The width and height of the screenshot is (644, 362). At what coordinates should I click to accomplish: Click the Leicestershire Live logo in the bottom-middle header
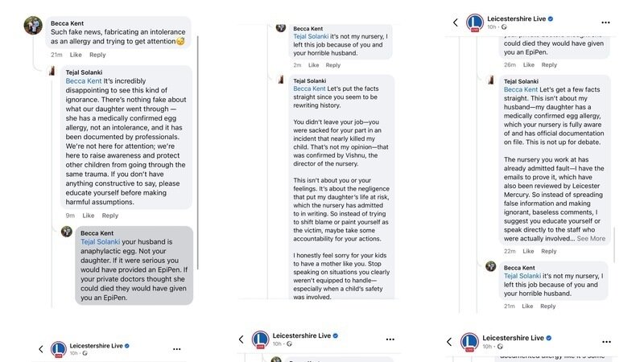pyautogui.click(x=260, y=340)
